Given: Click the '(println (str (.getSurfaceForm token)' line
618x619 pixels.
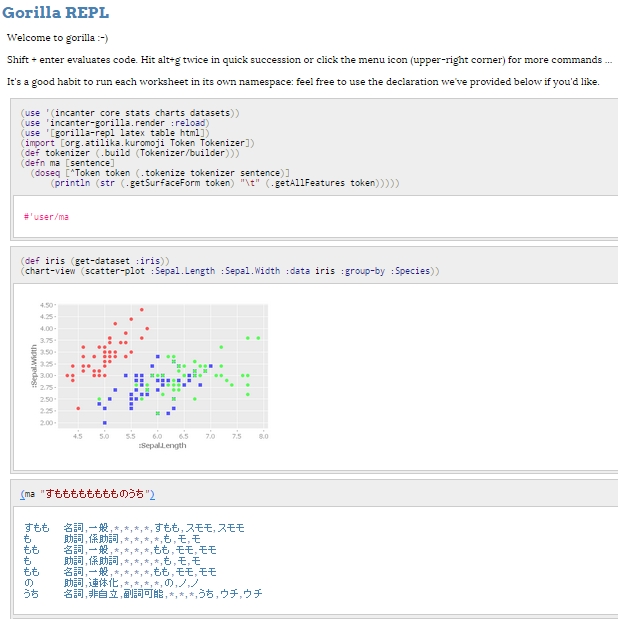Looking at the screenshot, I should tap(225, 183).
